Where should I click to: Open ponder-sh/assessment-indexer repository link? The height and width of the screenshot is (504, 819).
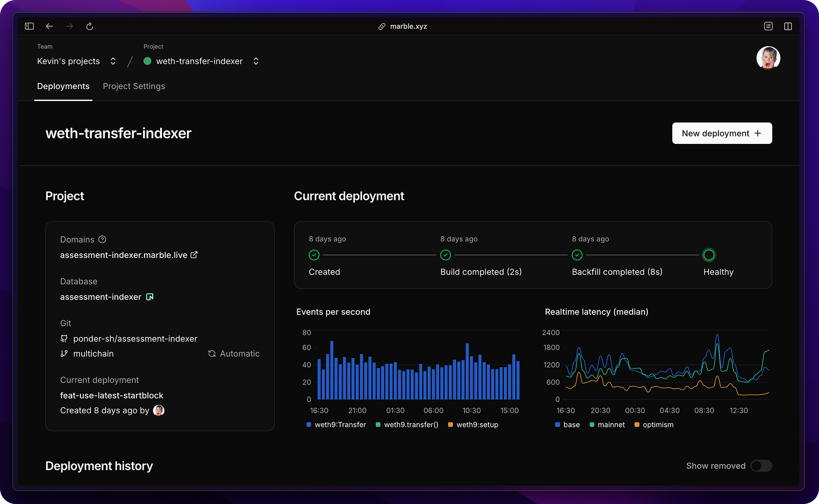coord(135,338)
